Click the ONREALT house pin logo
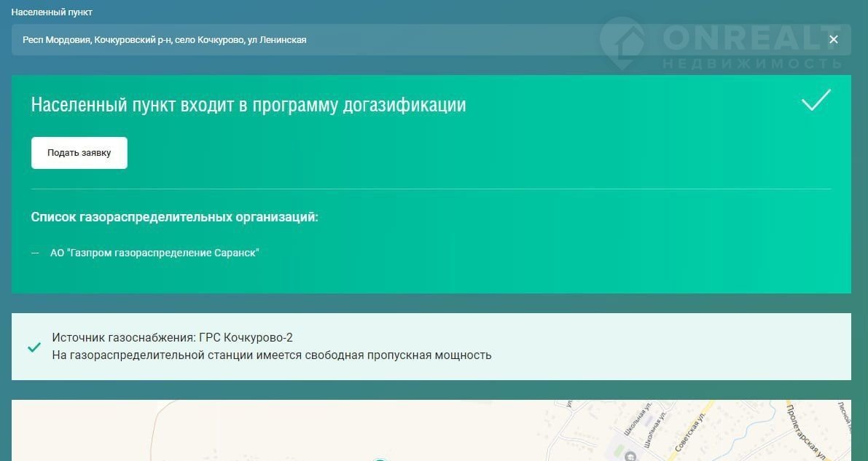This screenshot has height=461, width=868. click(622, 43)
